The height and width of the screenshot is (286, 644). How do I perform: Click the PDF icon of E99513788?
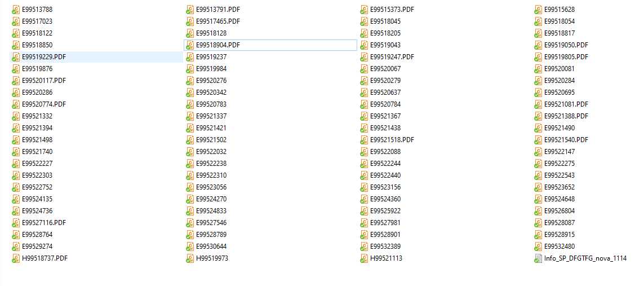(x=16, y=10)
